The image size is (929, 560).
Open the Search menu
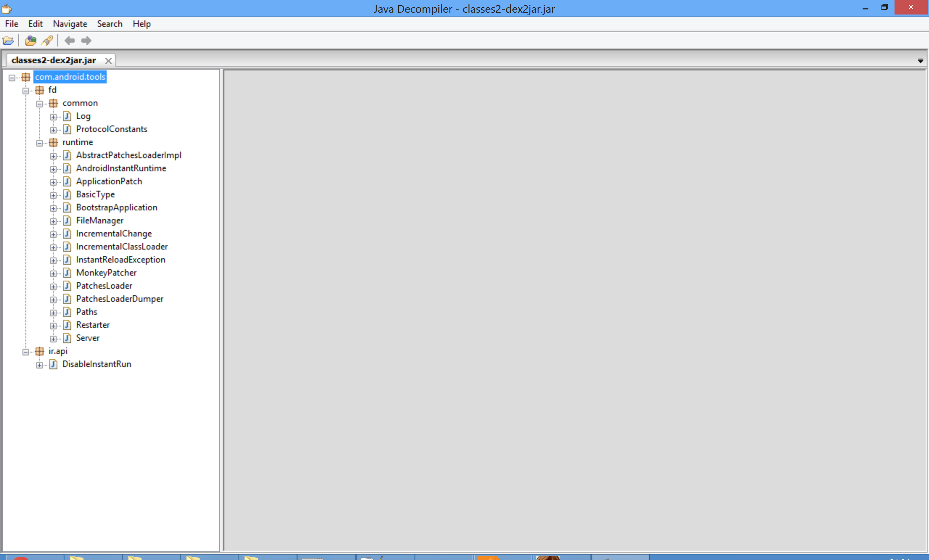coord(110,24)
